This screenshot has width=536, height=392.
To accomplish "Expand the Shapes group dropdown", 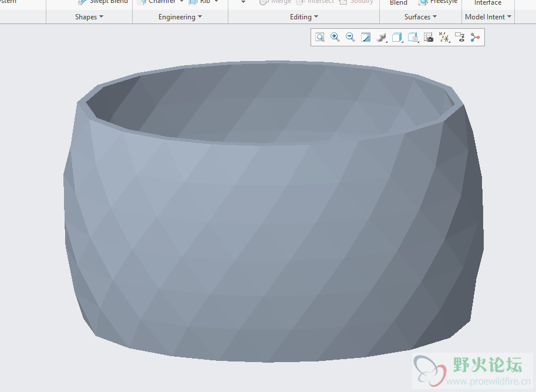I will coord(89,17).
